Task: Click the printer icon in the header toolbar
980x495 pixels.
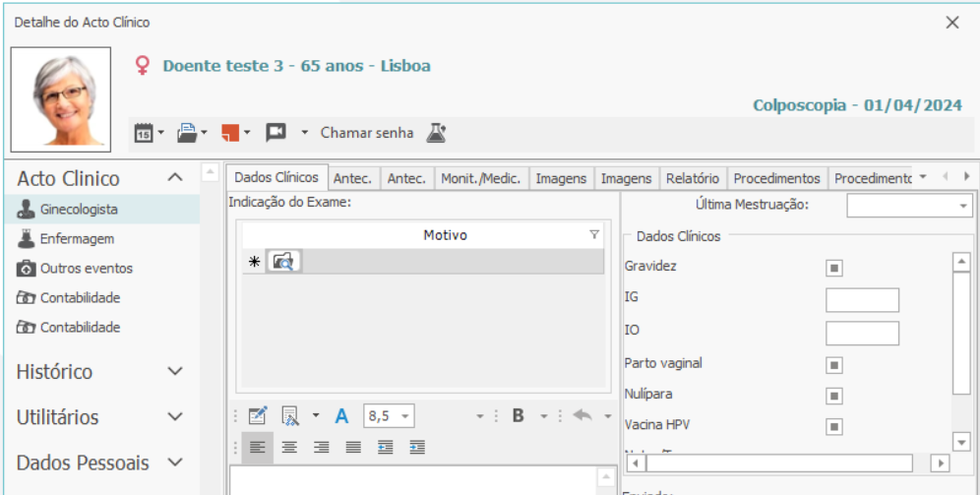Action: (186, 133)
